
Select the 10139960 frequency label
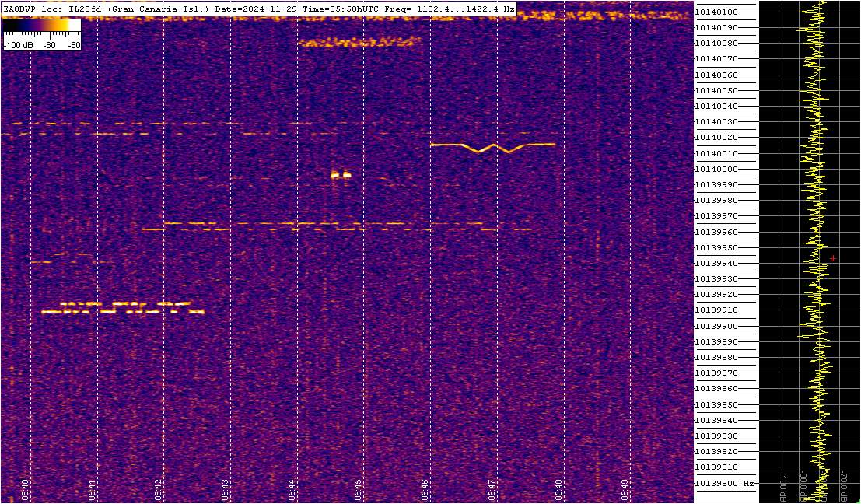click(716, 233)
